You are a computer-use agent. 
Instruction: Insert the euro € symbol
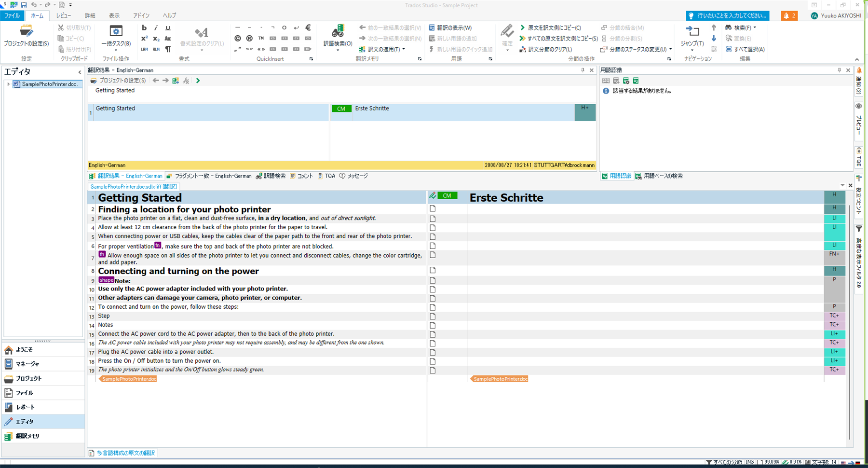pos(308,28)
